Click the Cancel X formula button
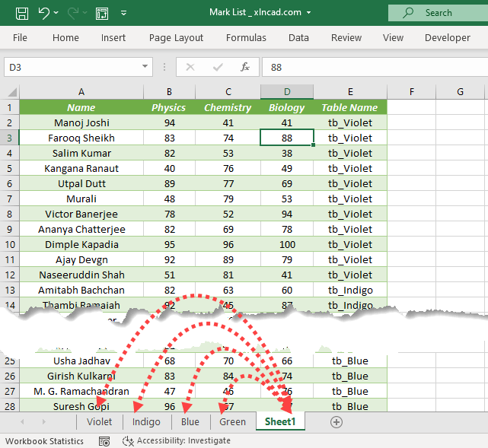 point(190,67)
